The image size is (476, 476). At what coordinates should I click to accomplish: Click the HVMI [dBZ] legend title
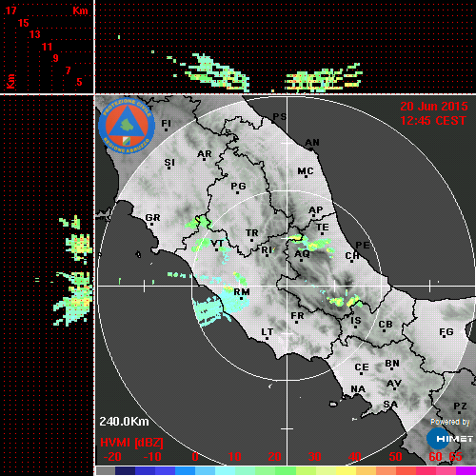131,443
